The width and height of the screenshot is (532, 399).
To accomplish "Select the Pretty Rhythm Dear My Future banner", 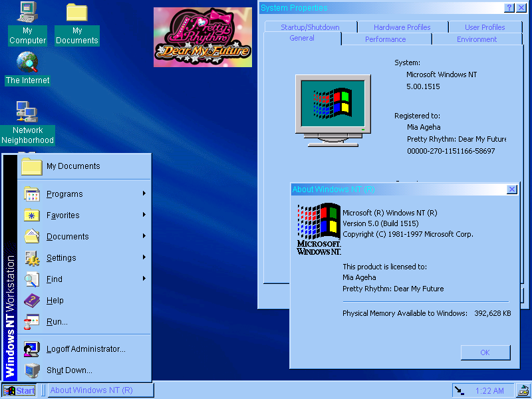I will pos(203,37).
